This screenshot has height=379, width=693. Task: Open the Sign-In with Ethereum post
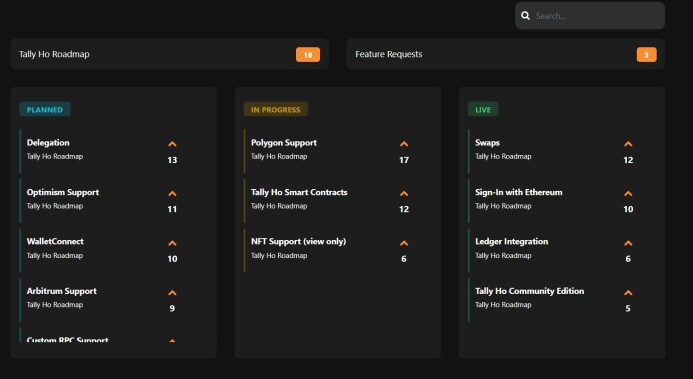click(x=519, y=192)
